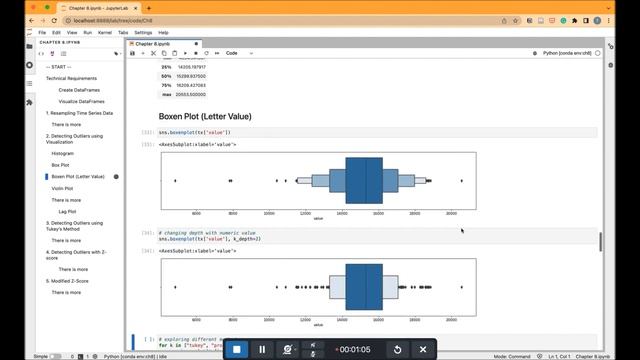640x360 pixels.
Task: Jump to Lag Plot section
Action: [x=67, y=211]
